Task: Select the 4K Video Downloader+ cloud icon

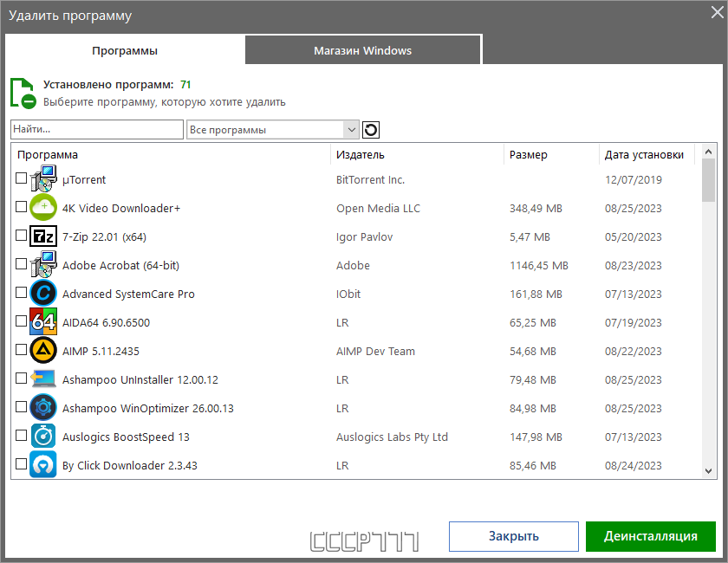Action: pyautogui.click(x=43, y=207)
